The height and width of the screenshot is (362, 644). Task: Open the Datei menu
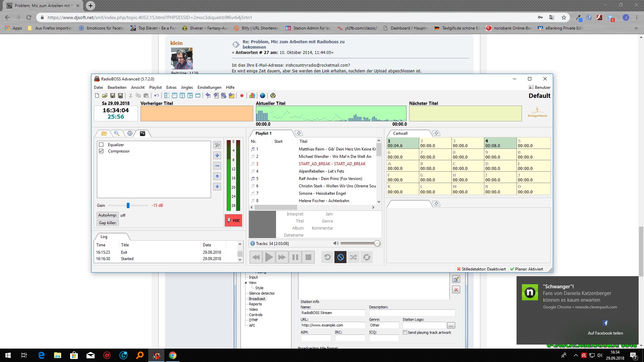[x=98, y=87]
